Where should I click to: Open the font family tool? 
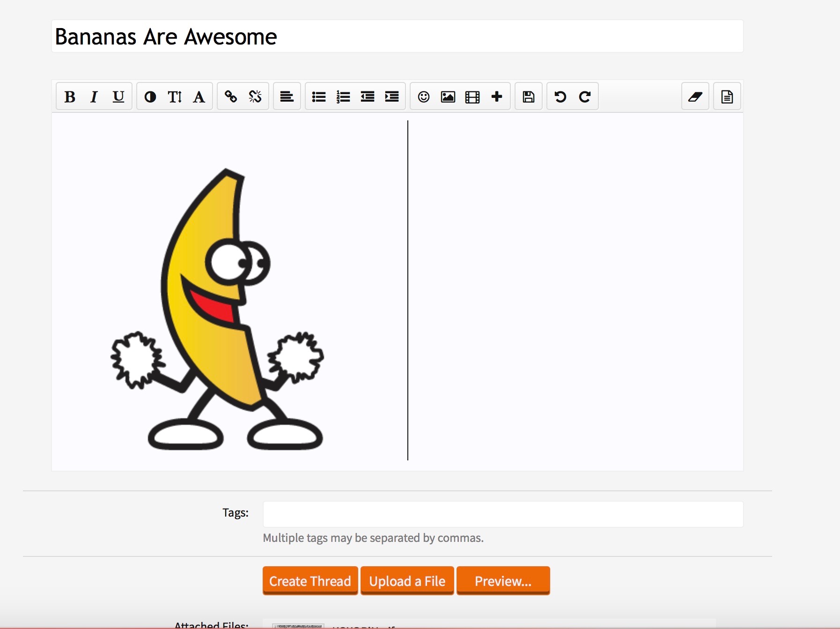tap(199, 96)
